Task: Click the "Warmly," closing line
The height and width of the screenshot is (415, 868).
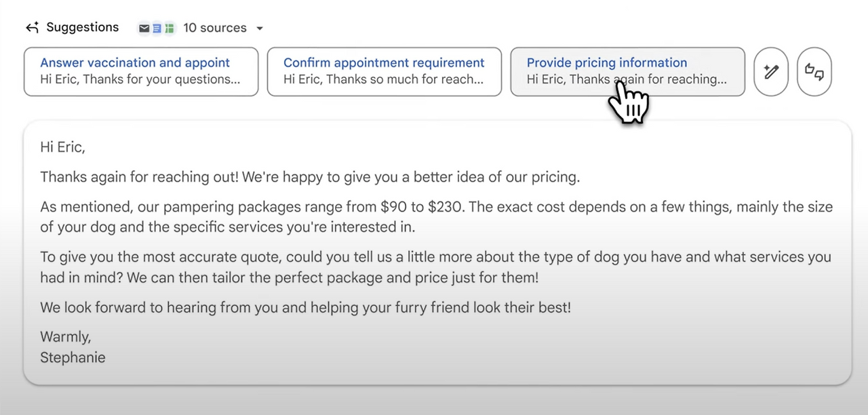Action: (66, 337)
